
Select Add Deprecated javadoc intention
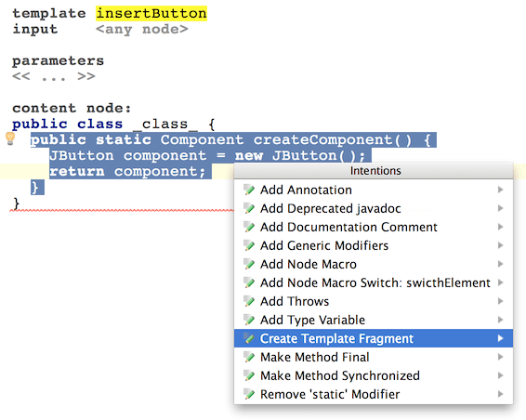374,208
